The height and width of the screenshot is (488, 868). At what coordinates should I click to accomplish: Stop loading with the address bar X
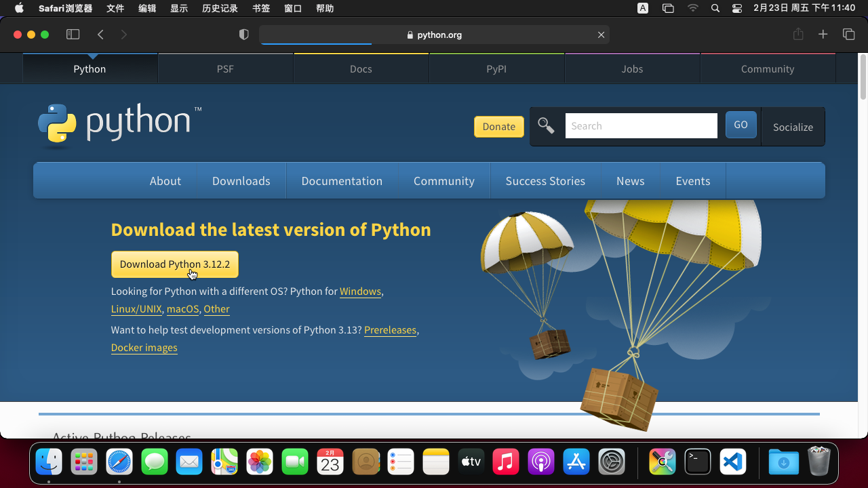[601, 35]
